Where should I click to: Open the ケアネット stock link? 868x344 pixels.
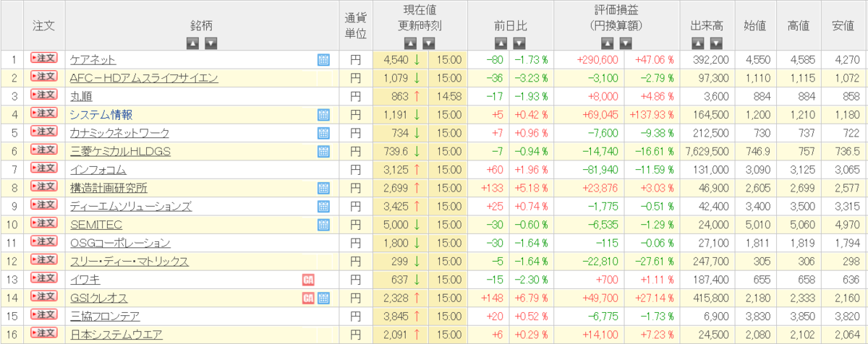[93, 60]
